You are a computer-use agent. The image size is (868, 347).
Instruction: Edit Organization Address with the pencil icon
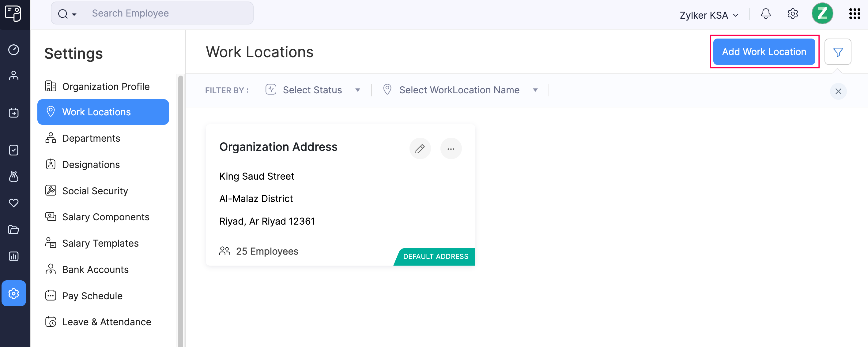[x=420, y=148]
